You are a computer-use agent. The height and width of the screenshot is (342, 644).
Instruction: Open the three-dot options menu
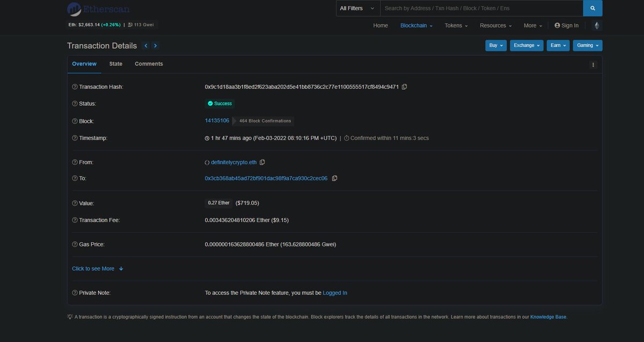(593, 64)
